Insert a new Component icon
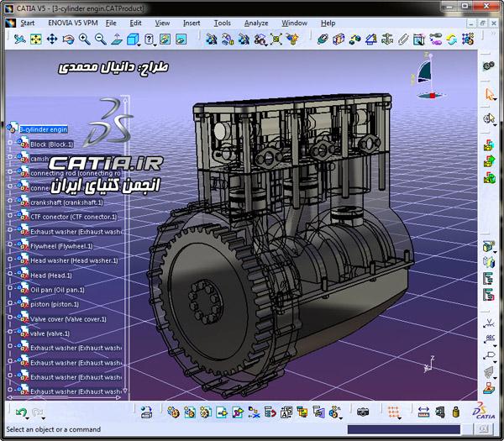 pyautogui.click(x=173, y=412)
